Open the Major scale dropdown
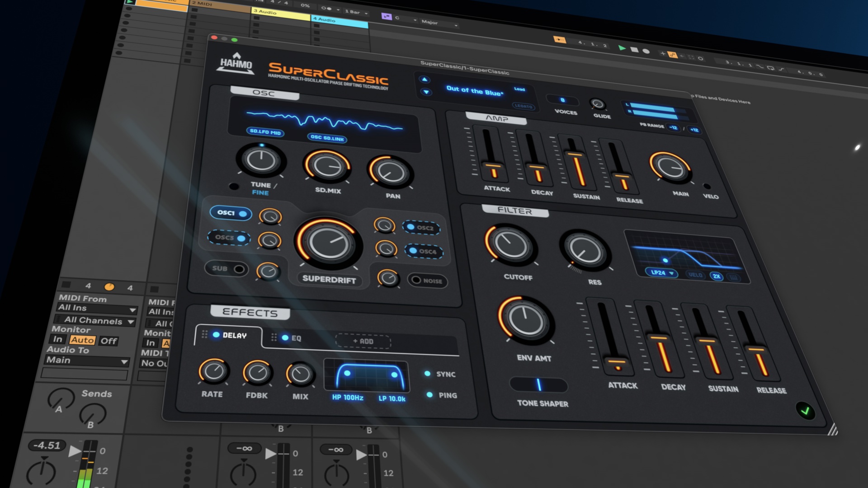Image resolution: width=868 pixels, height=488 pixels. [439, 23]
